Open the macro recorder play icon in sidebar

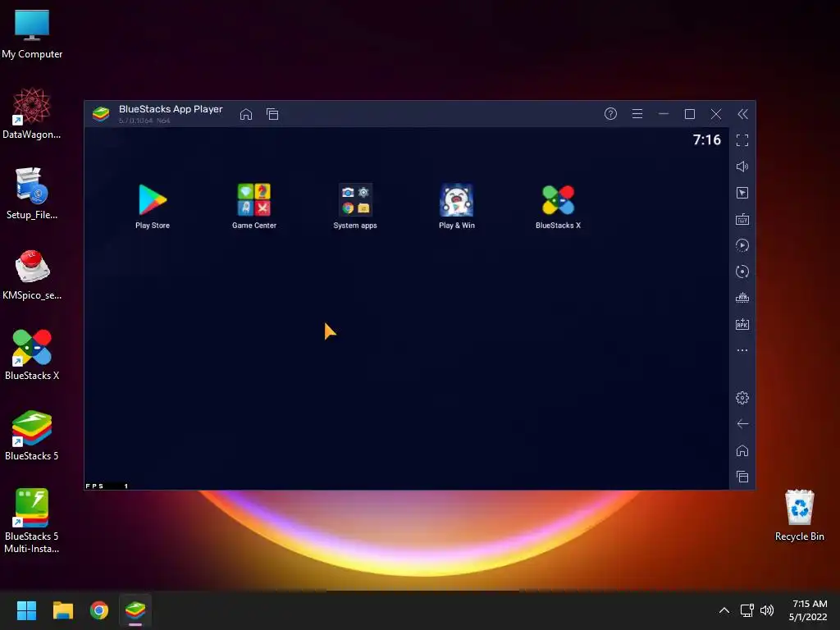pyautogui.click(x=742, y=245)
